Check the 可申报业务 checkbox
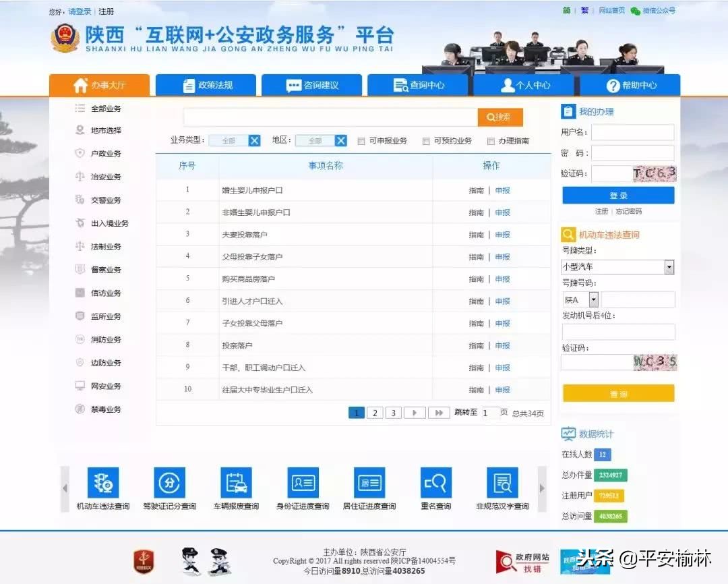The image size is (728, 584). [x=361, y=141]
